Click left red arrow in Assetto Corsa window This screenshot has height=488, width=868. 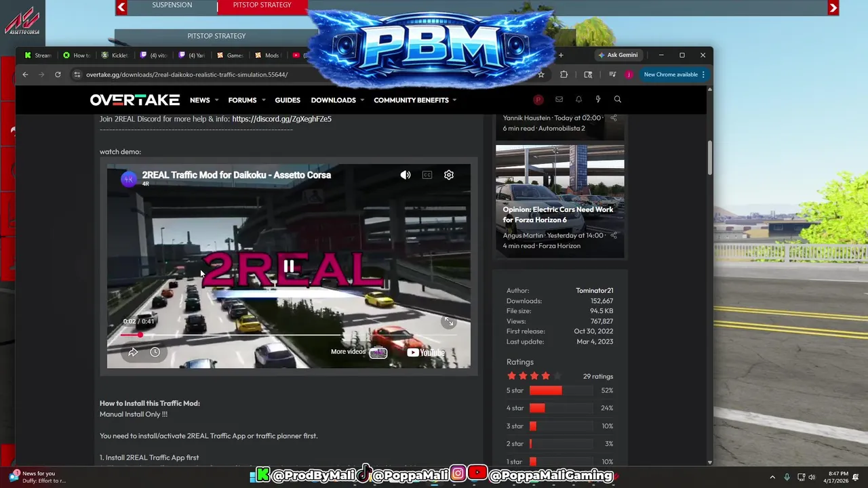point(121,7)
